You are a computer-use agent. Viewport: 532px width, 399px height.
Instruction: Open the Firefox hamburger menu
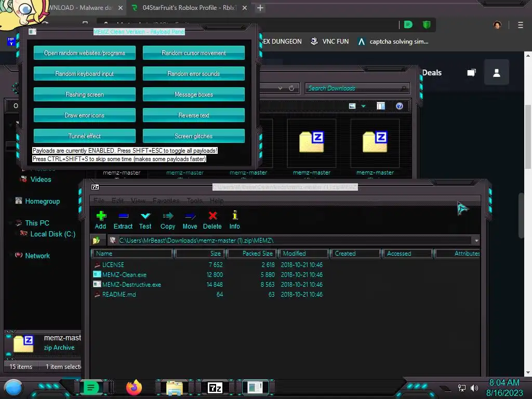521,25
